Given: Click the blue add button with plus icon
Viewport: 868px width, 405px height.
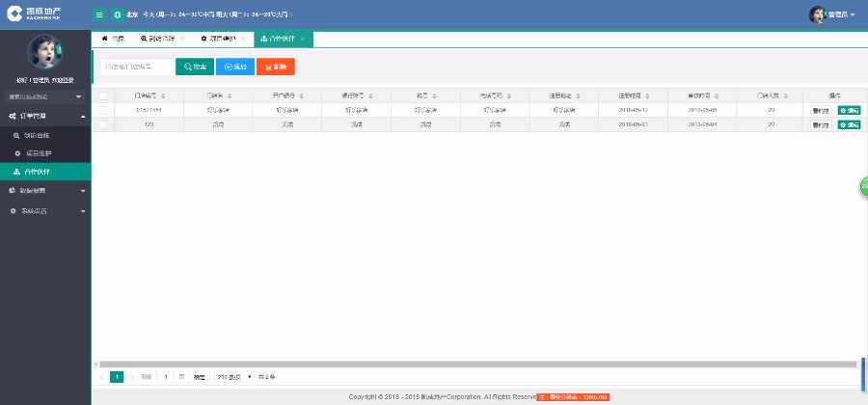Looking at the screenshot, I should point(235,67).
